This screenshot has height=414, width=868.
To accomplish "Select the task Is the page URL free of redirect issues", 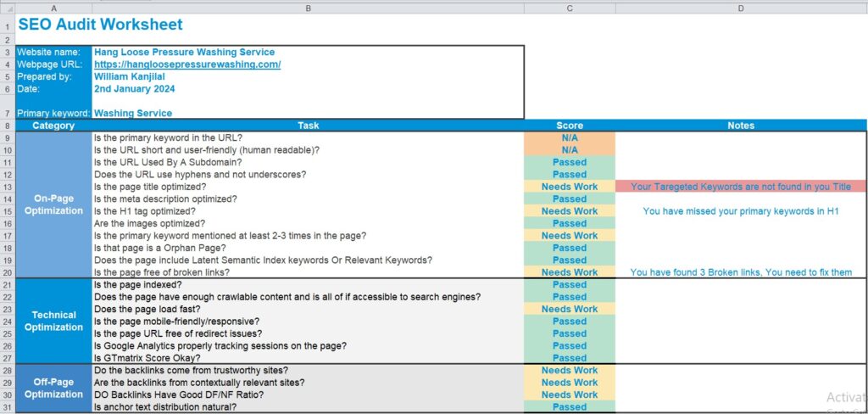I will [309, 333].
